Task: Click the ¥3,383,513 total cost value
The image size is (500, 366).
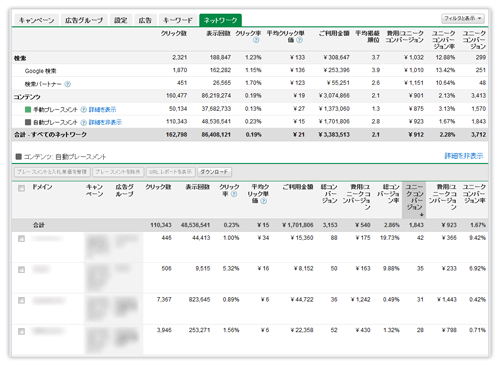Action: tap(334, 135)
